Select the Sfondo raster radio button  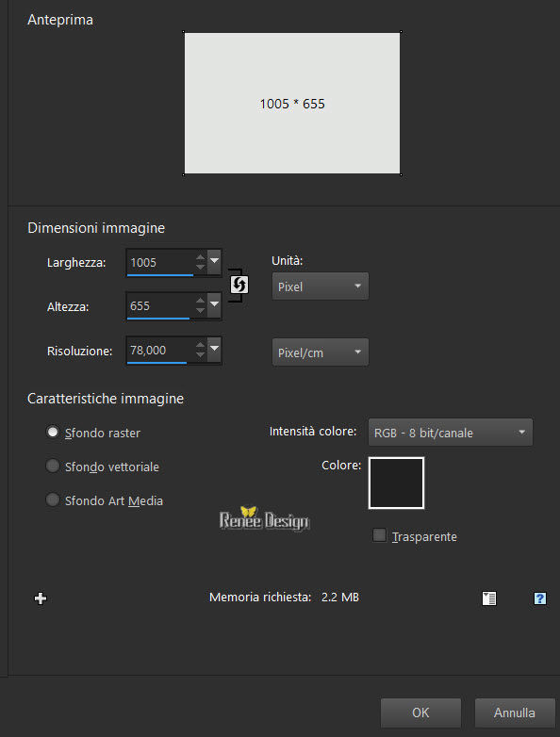pos(52,432)
